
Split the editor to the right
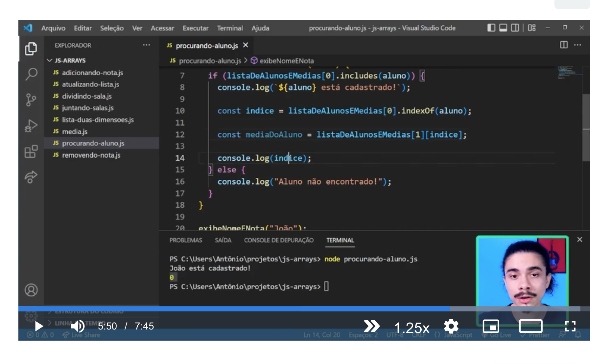click(x=564, y=45)
